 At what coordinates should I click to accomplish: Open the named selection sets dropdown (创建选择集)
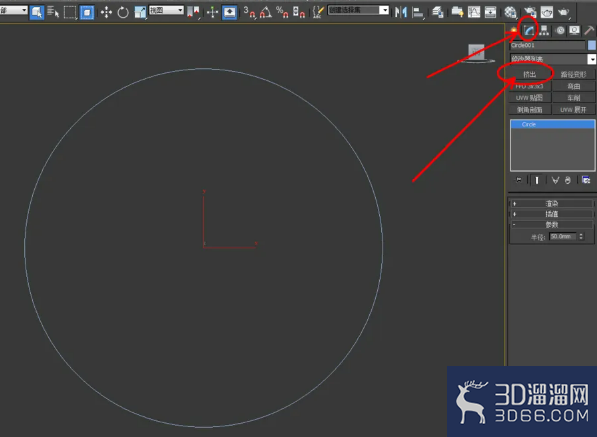[x=358, y=10]
